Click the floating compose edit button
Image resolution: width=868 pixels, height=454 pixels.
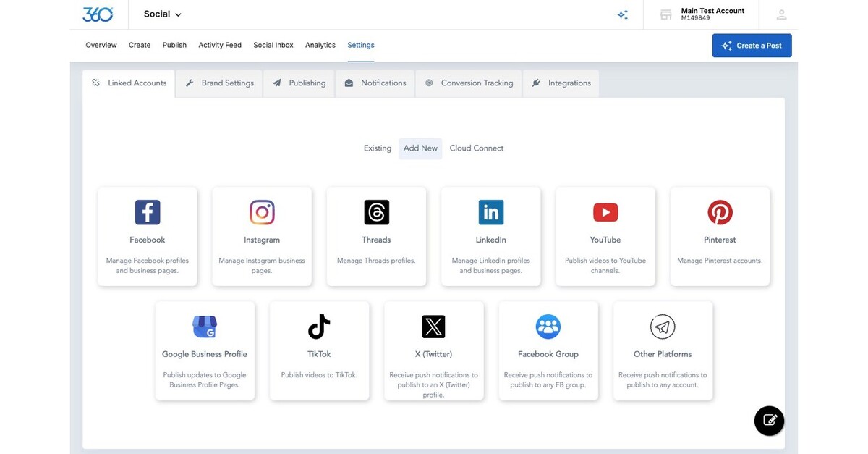(769, 421)
